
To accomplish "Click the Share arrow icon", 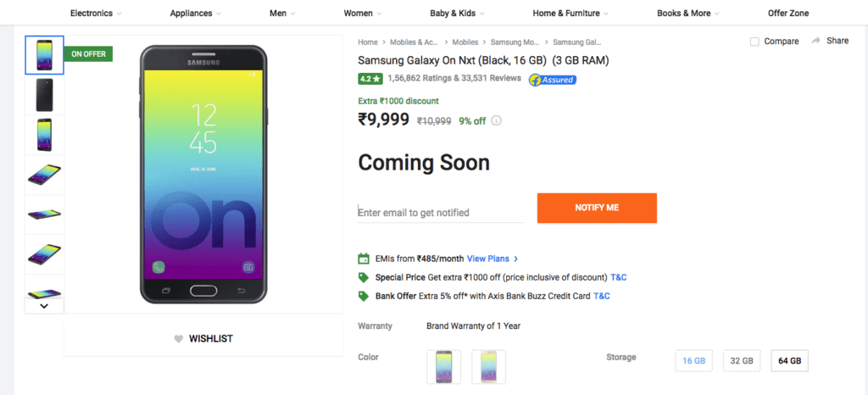I will [815, 41].
